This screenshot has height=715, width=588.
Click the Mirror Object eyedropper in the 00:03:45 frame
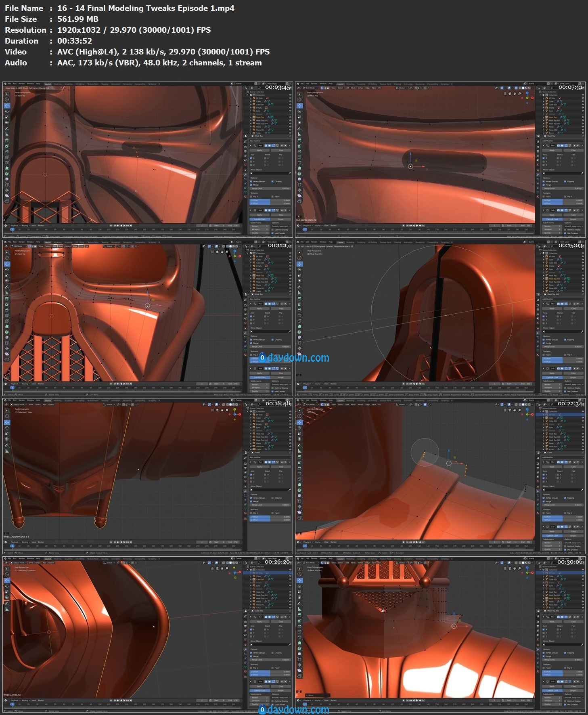(x=289, y=173)
